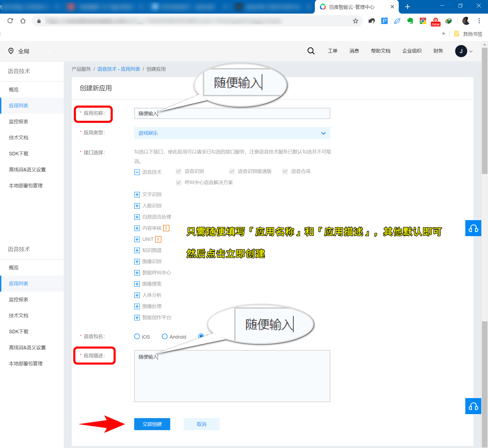Expand the 自然语言处理 group
Screen dimensions: 488x448
[137, 217]
